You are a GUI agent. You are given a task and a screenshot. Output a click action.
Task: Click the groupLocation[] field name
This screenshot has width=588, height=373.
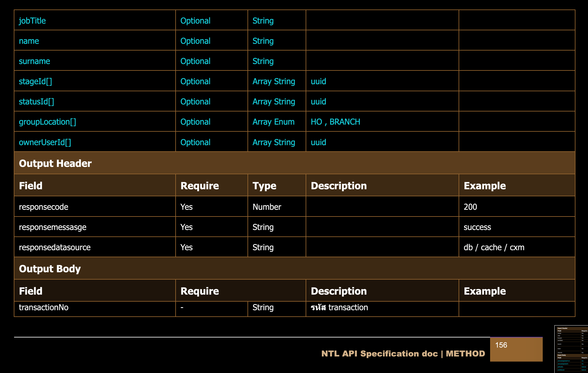click(x=47, y=122)
